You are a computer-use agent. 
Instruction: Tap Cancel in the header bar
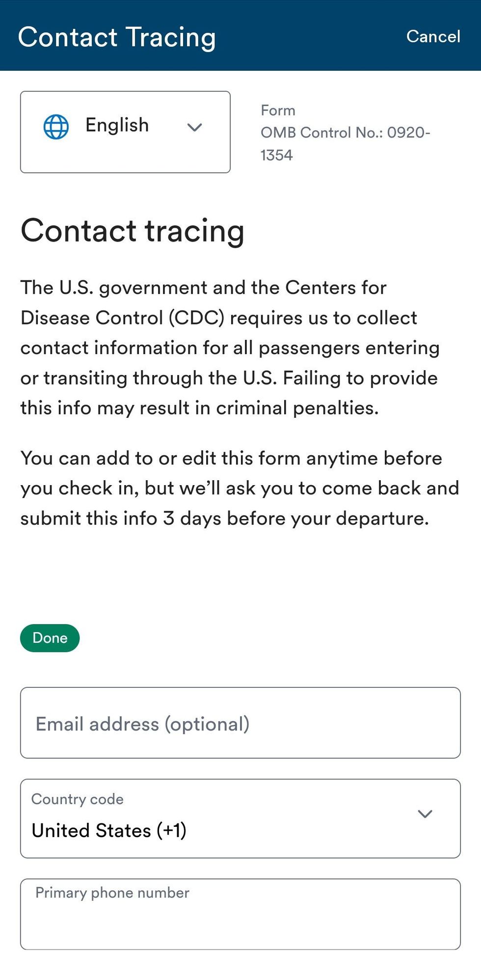[433, 36]
